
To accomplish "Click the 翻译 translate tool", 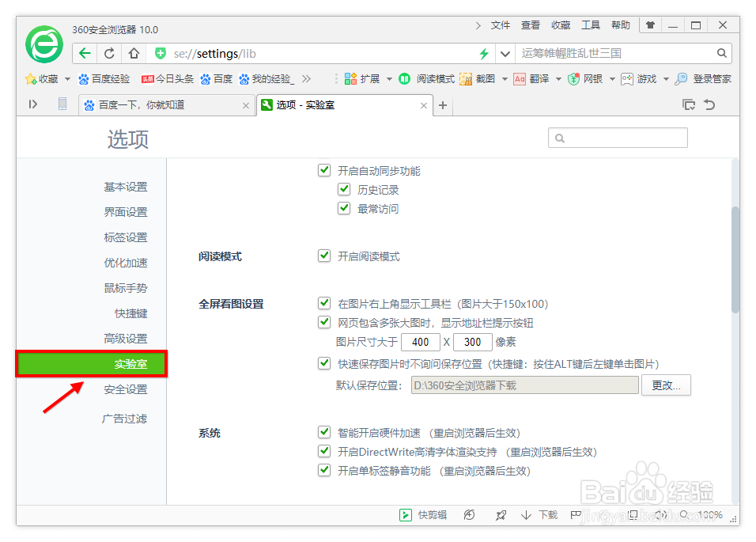I will click(531, 79).
